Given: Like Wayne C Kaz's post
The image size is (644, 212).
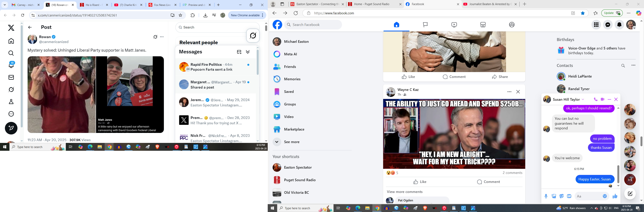Looking at the screenshot, I should 420,182.
